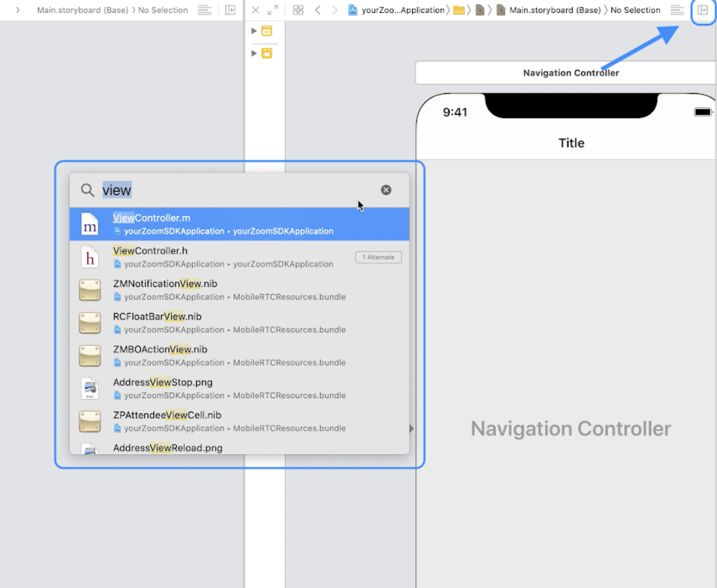717x588 pixels.
Task: Click the ViewController.m file icon
Action: point(90,224)
